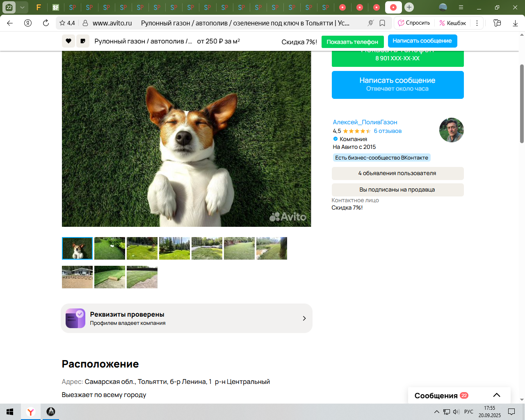Toggle subscription via 'Вы подписаны на продавца'
The image size is (525, 420).
click(x=397, y=189)
